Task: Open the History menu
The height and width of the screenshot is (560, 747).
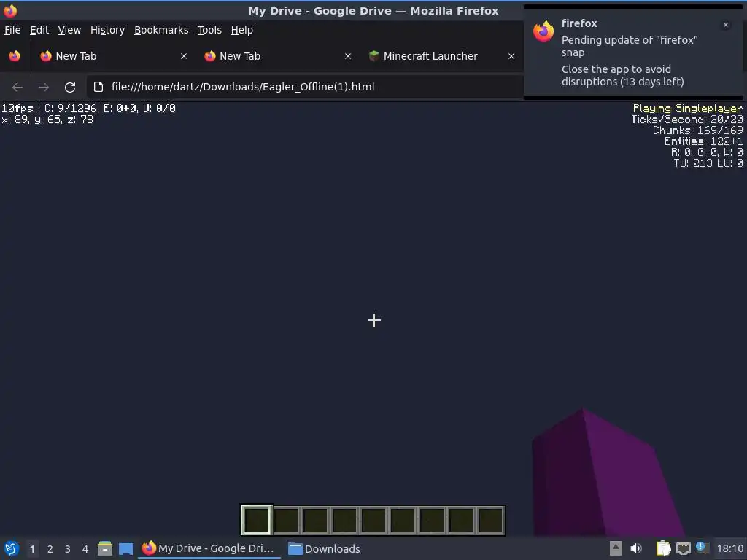Action: coord(107,30)
